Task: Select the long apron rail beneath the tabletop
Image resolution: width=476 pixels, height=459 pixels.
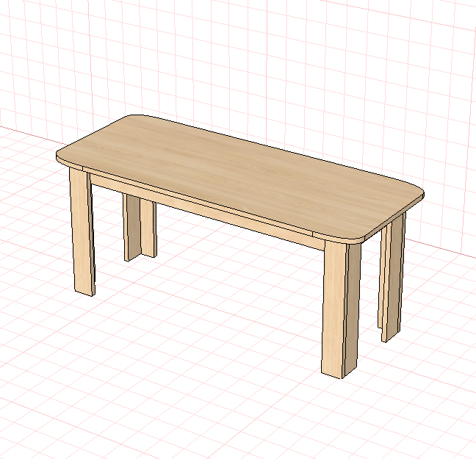Action: (206, 212)
